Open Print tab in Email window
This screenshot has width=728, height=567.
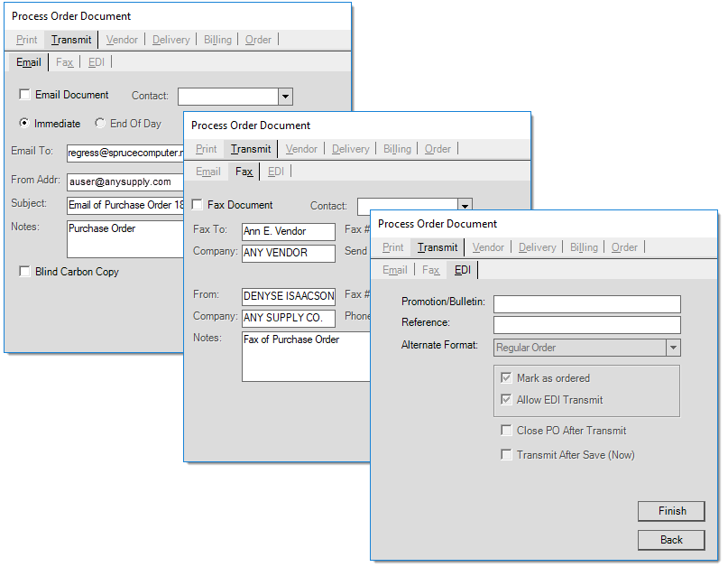pyautogui.click(x=26, y=40)
